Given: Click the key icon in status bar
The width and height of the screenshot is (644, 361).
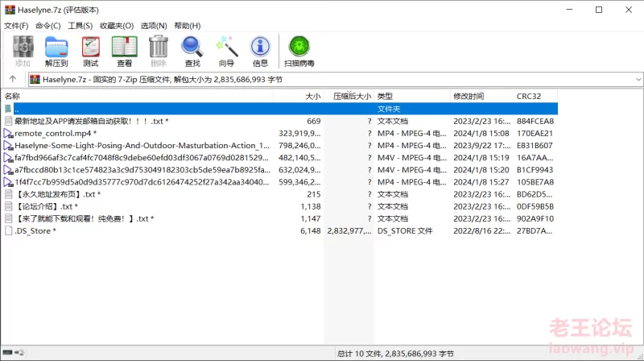Looking at the screenshot, I should (x=19, y=352).
